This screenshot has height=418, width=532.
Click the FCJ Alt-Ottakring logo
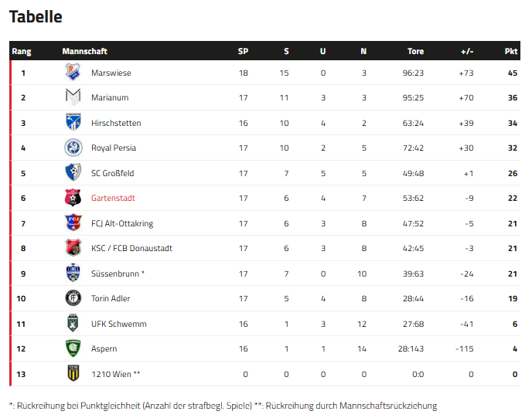pyautogui.click(x=73, y=223)
